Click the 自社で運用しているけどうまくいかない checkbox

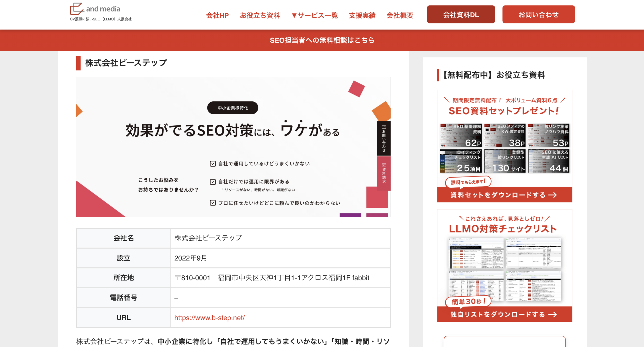pyautogui.click(x=213, y=164)
